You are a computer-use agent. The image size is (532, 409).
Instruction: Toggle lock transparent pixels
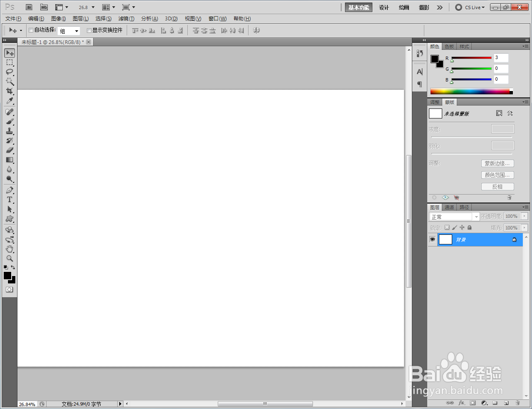coord(447,227)
